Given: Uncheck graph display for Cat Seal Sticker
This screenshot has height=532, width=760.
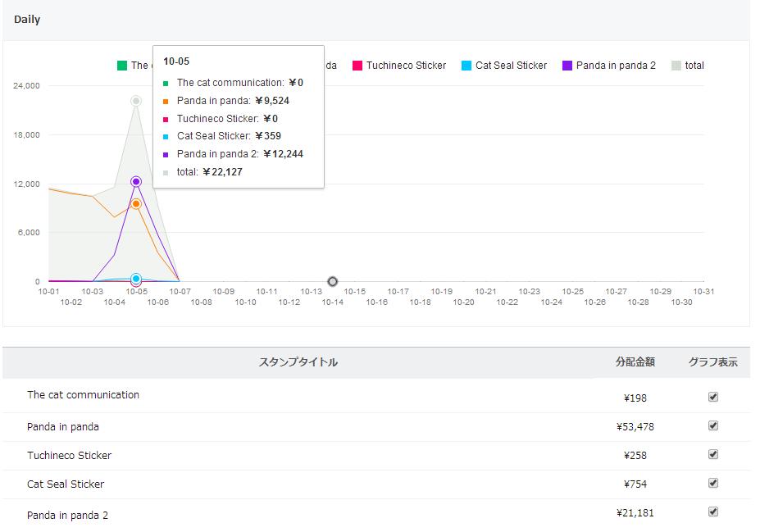Looking at the screenshot, I should tap(713, 483).
